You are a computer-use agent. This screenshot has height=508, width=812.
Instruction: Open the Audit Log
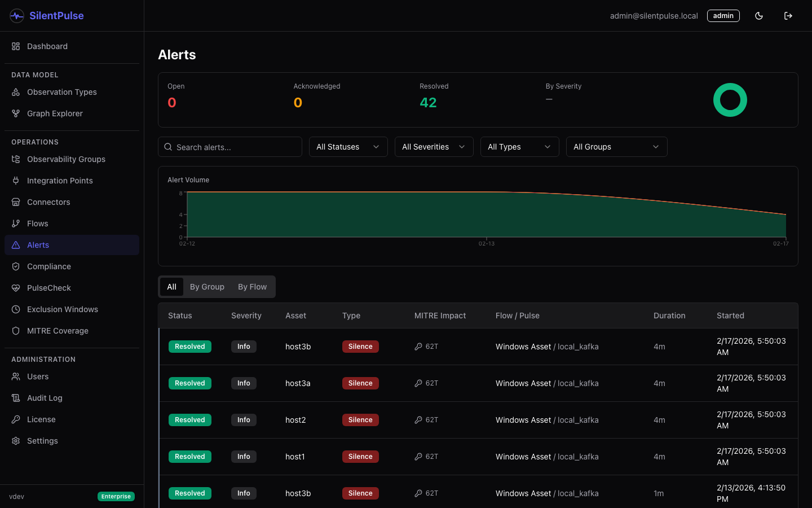click(72, 398)
